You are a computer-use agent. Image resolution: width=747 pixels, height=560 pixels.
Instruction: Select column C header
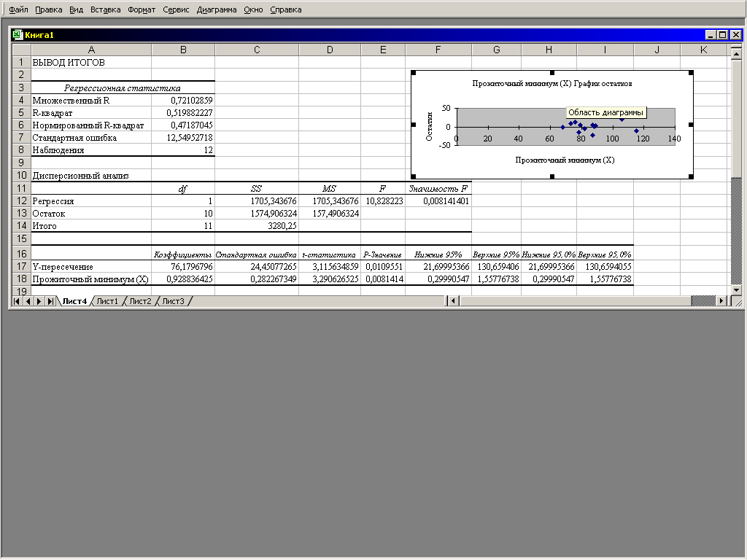tap(257, 50)
